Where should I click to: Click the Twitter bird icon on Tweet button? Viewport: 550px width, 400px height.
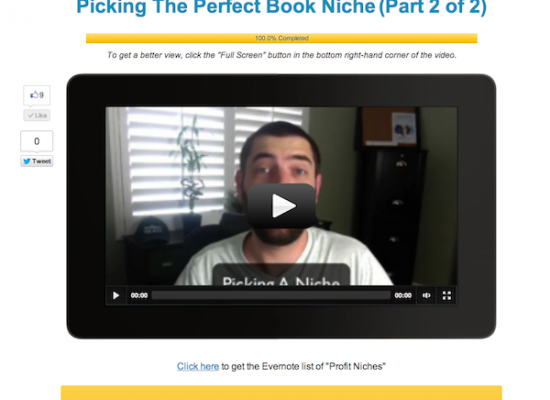click(27, 161)
